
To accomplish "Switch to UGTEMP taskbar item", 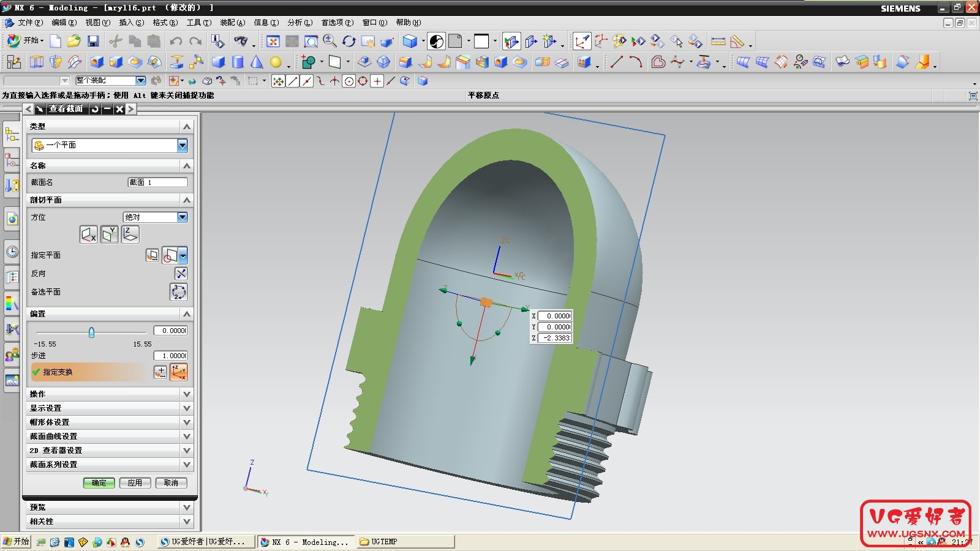I will 405,542.
